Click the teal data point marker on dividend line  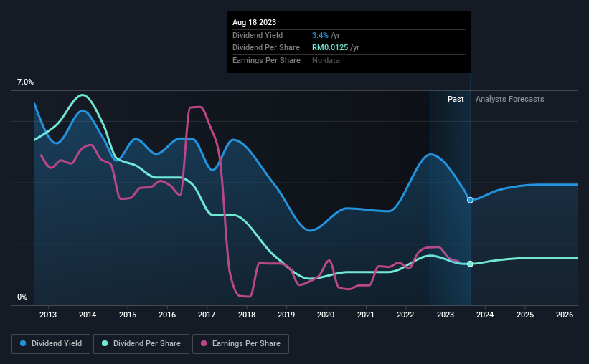pyautogui.click(x=470, y=264)
